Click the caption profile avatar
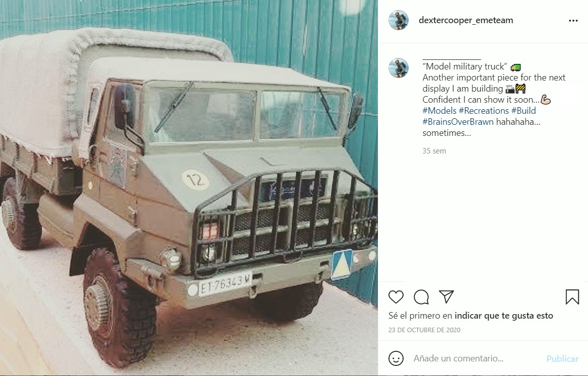588x376 pixels. pyautogui.click(x=398, y=68)
